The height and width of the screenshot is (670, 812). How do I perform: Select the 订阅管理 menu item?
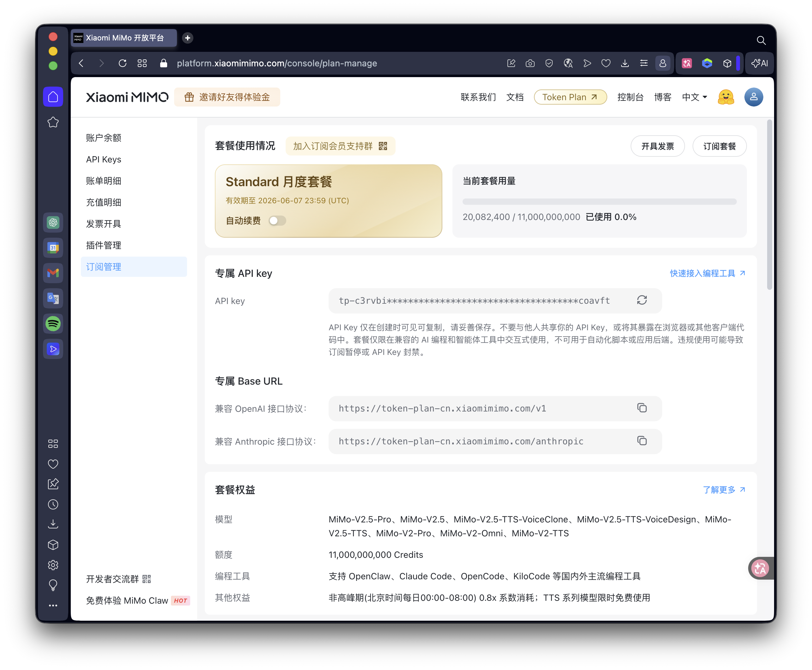134,266
